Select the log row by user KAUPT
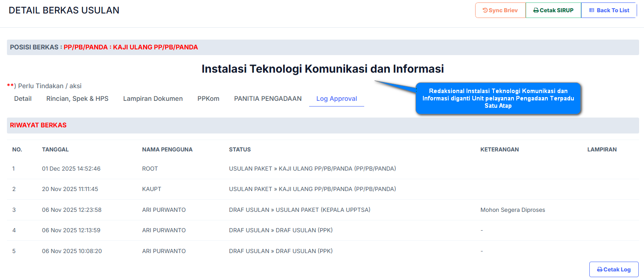The width and height of the screenshot is (644, 280). 152,189
